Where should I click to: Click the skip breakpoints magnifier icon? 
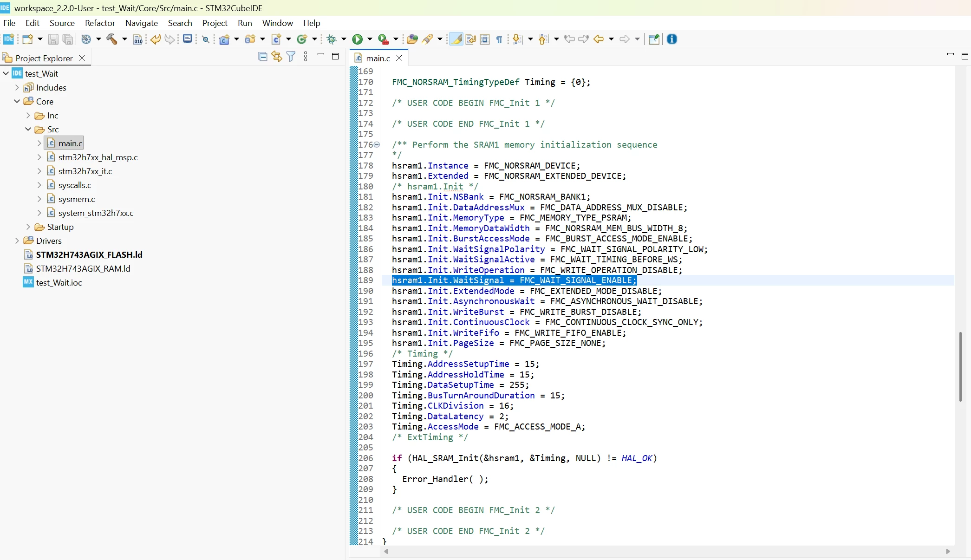click(x=206, y=39)
